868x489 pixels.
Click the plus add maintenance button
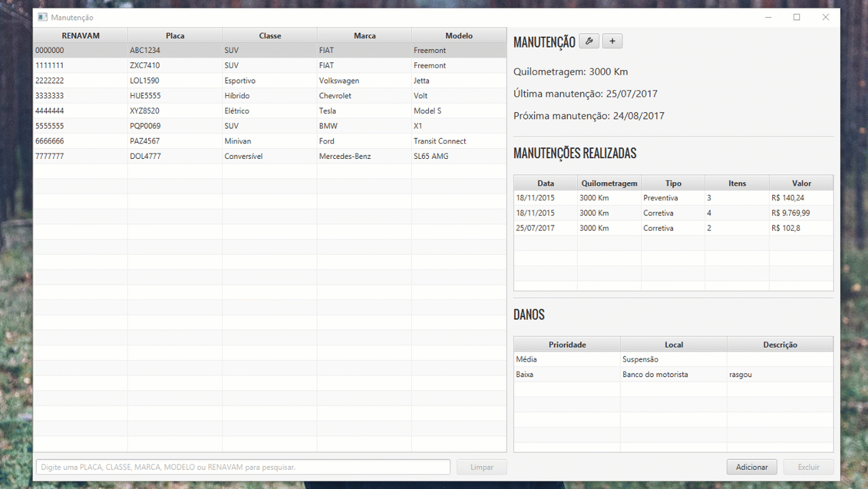pyautogui.click(x=612, y=41)
